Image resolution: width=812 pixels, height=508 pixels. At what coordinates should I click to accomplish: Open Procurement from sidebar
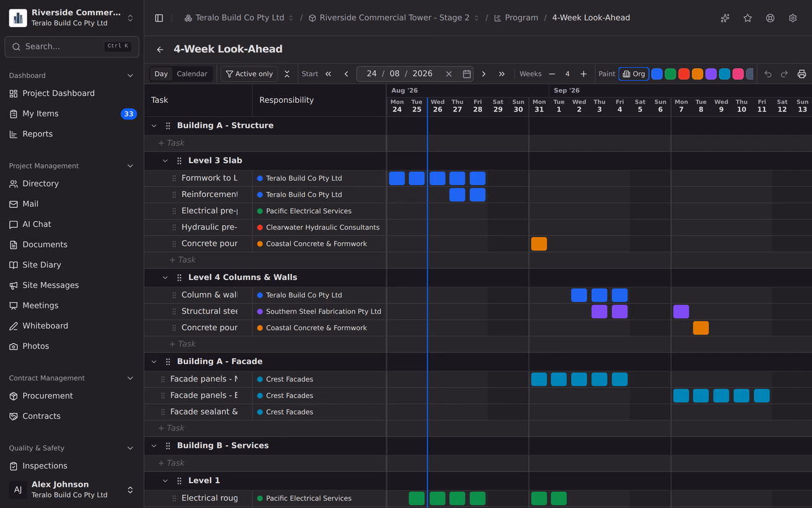[x=72, y=396]
